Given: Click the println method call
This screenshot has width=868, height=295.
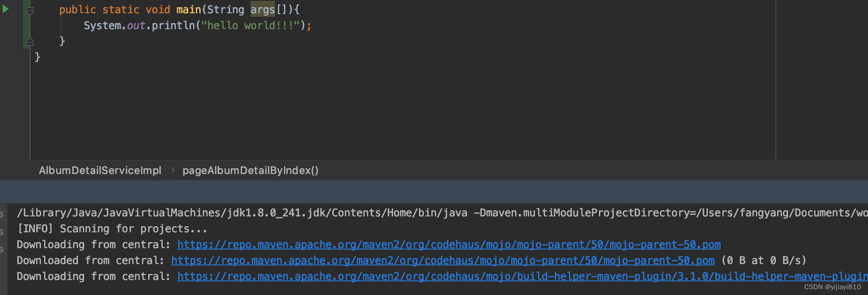Looking at the screenshot, I should (x=173, y=26).
